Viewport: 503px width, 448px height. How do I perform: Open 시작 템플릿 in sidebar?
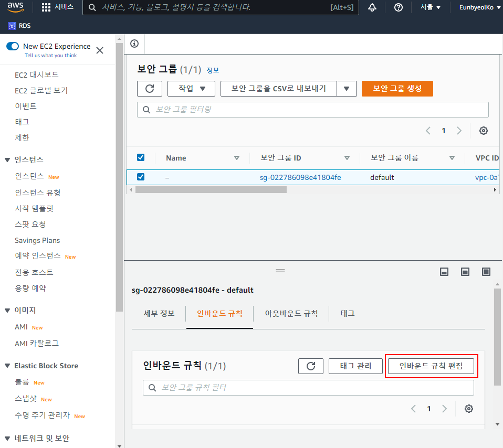coord(34,208)
